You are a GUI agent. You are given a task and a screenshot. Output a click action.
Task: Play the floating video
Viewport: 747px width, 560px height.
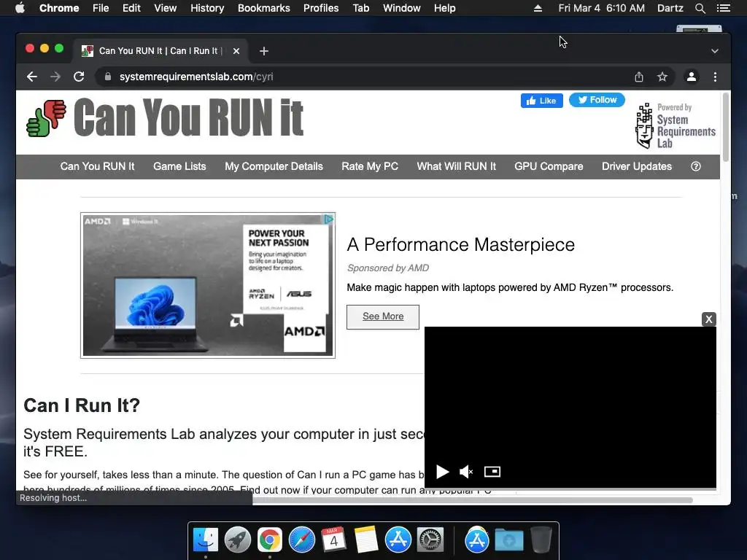tap(443, 472)
